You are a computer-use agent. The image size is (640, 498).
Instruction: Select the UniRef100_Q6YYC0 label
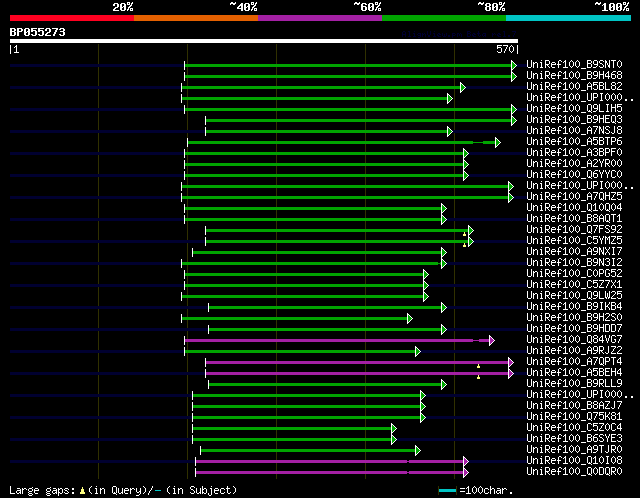tap(574, 175)
